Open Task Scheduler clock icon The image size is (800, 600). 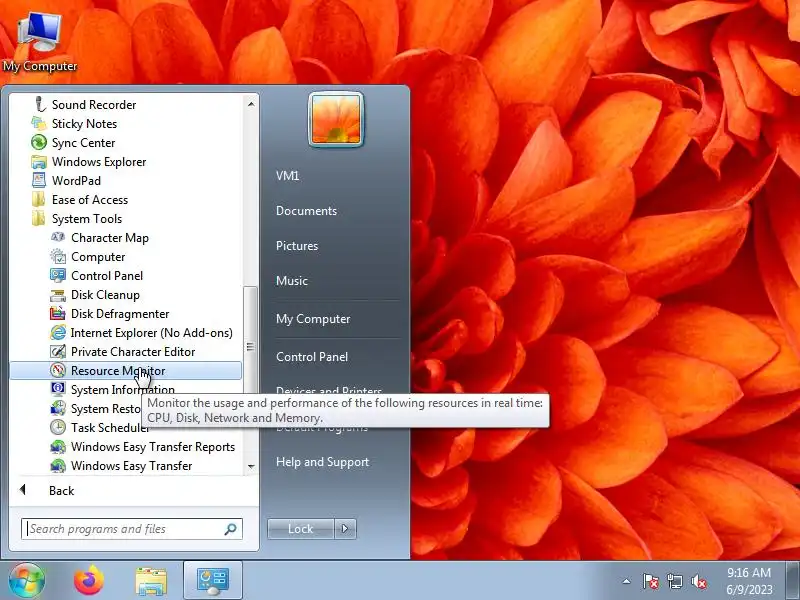(58, 428)
